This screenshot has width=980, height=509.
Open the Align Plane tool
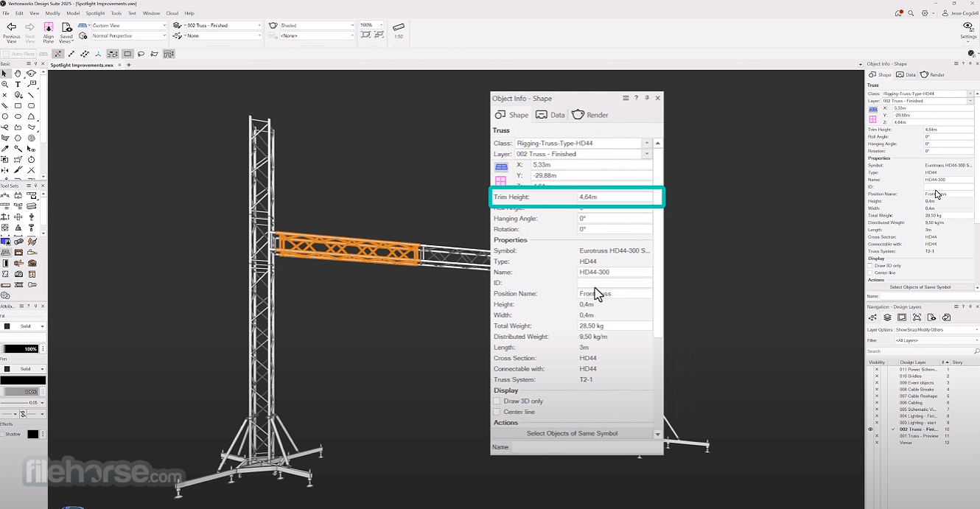(x=49, y=27)
